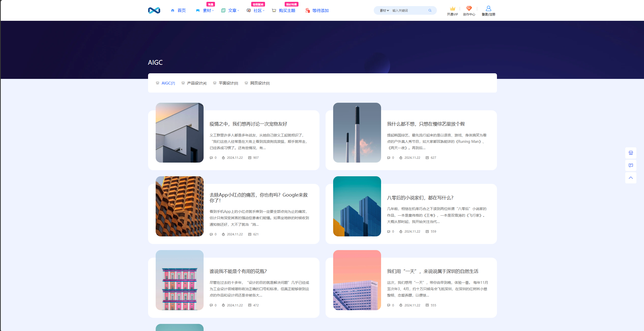Click the 登录/注册 user icon

pyautogui.click(x=489, y=8)
